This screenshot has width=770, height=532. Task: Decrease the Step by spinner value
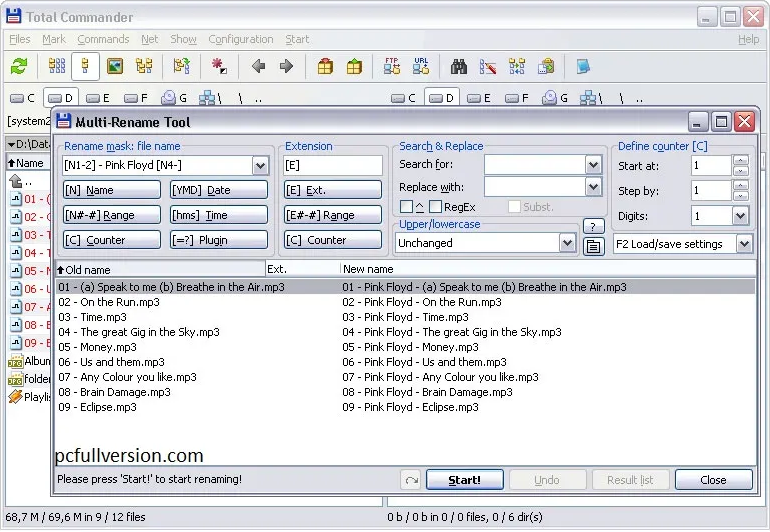740,196
